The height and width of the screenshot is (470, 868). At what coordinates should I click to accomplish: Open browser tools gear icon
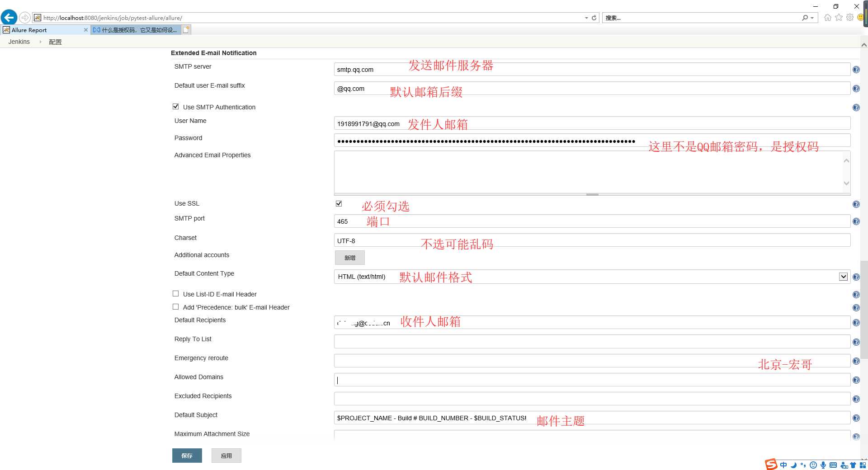[850, 18]
